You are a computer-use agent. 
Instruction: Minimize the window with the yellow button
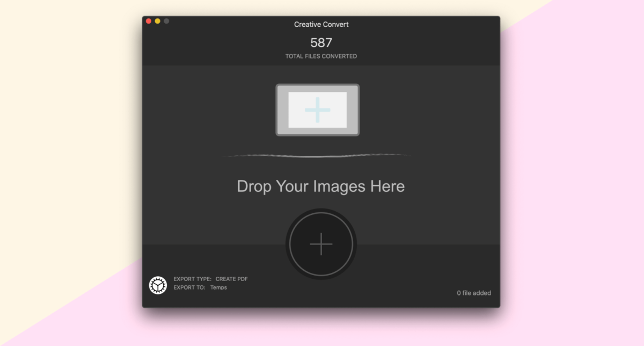(x=157, y=21)
